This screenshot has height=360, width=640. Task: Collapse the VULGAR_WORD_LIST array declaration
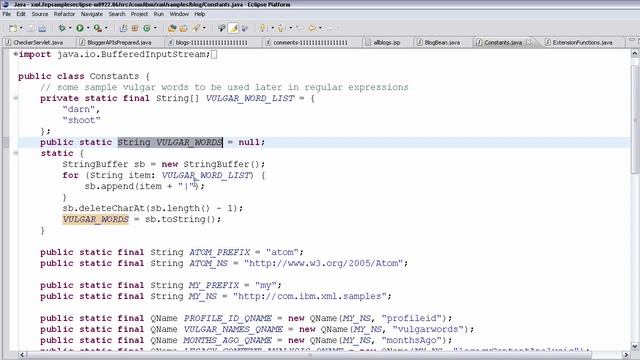pyautogui.click(x=16, y=98)
